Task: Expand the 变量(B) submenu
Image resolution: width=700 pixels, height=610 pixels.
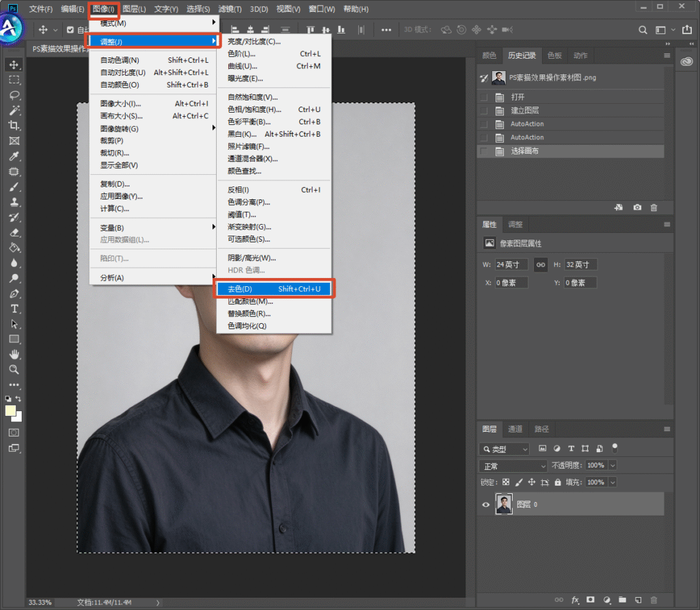Action: pos(153,227)
